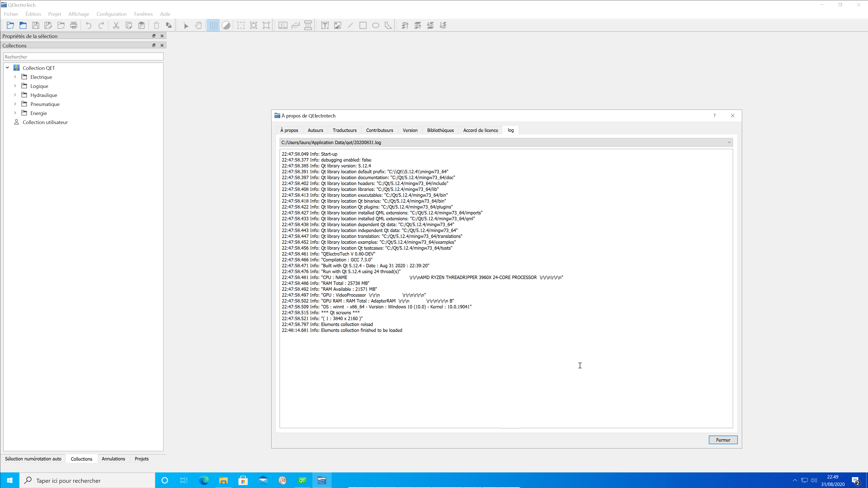
Task: Activate the selection arrow mode
Action: [x=186, y=25]
